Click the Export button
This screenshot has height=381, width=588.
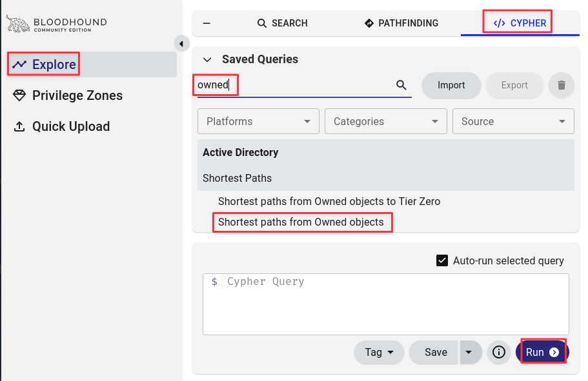click(514, 85)
